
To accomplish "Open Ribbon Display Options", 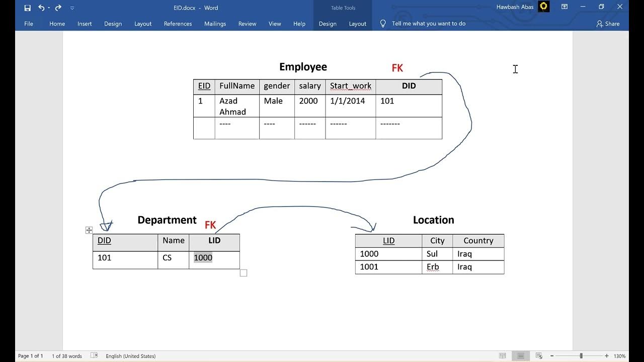I will point(565,7).
